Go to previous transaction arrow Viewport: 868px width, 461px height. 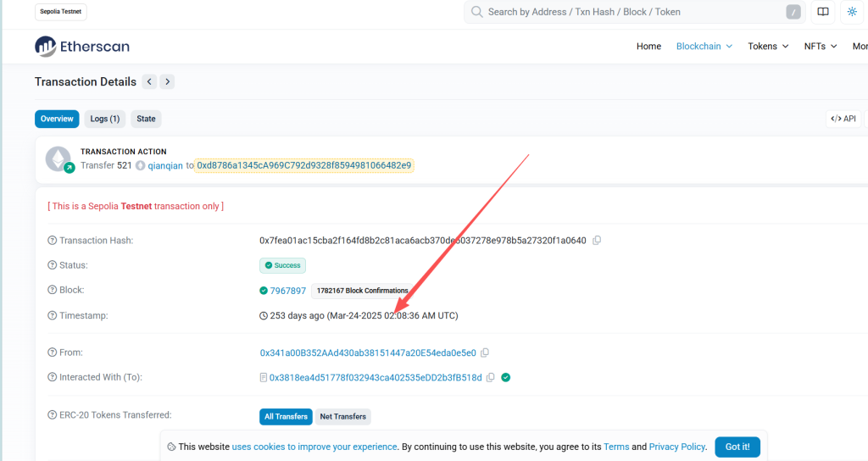[149, 82]
